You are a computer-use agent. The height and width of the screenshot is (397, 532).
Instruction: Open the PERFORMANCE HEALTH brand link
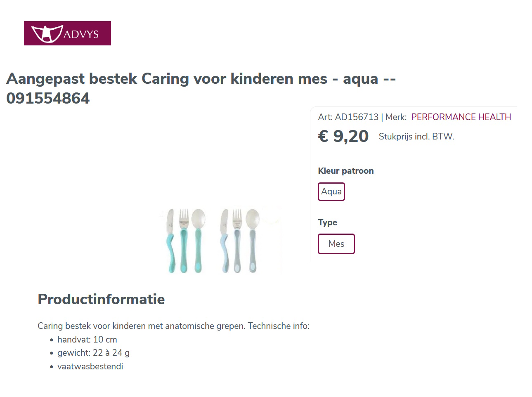461,117
